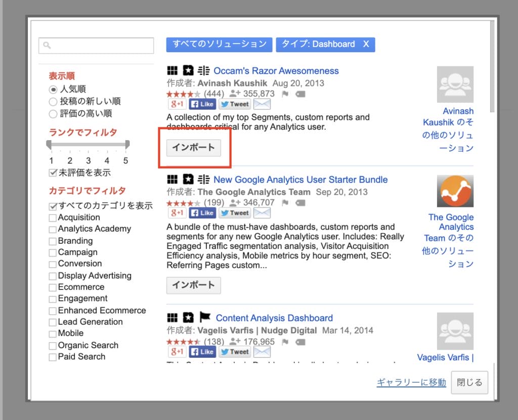This screenshot has width=518, height=420.
Task: Check the Enhanced Ecommerce category
Action: tap(53, 311)
